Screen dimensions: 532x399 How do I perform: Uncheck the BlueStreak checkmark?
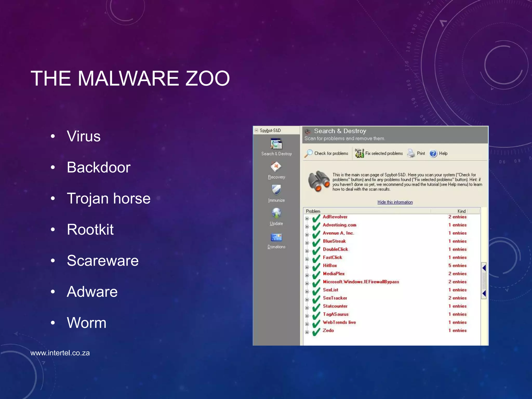(316, 243)
